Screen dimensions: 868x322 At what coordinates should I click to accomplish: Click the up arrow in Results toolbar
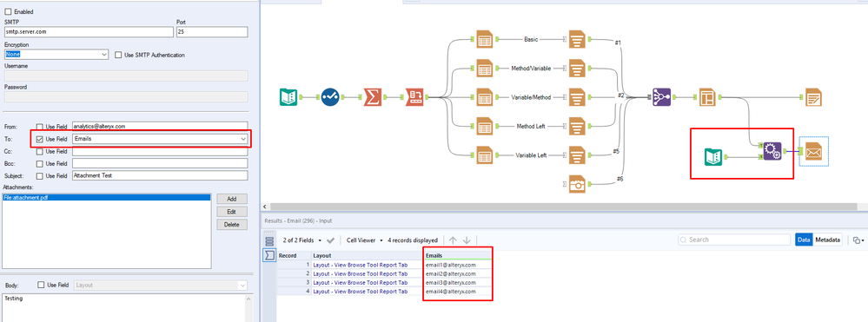[453, 240]
